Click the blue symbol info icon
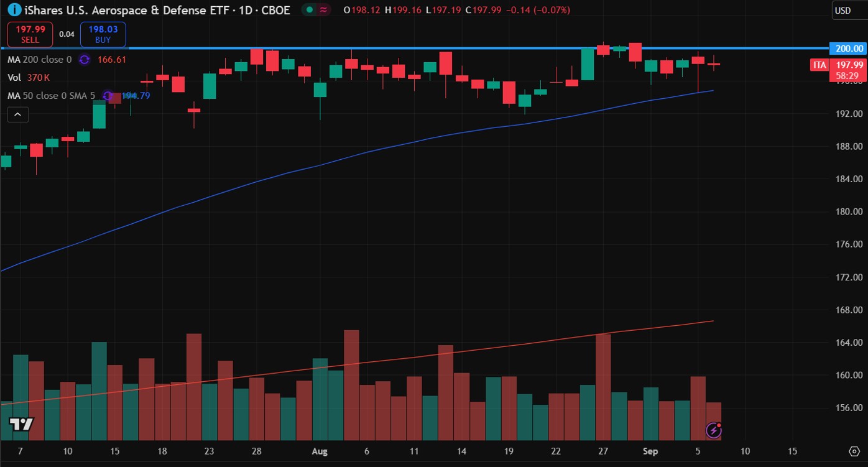868x467 pixels. pos(14,11)
